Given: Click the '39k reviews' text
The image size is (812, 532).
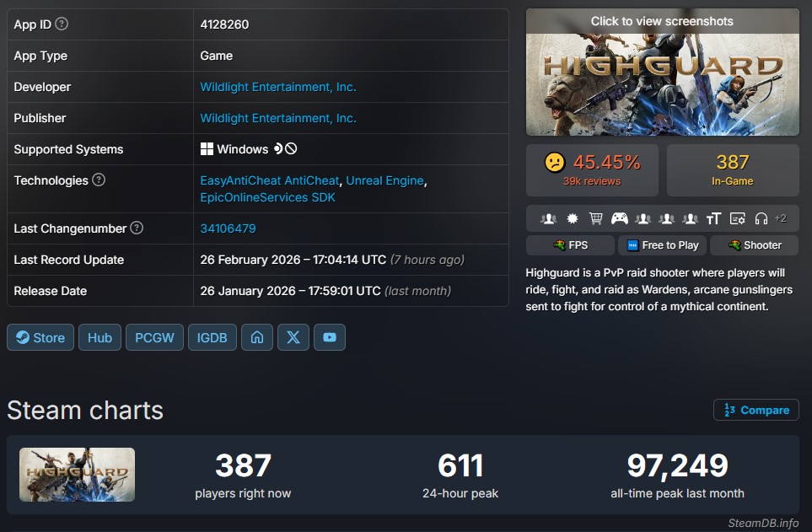Looking at the screenshot, I should (x=592, y=181).
